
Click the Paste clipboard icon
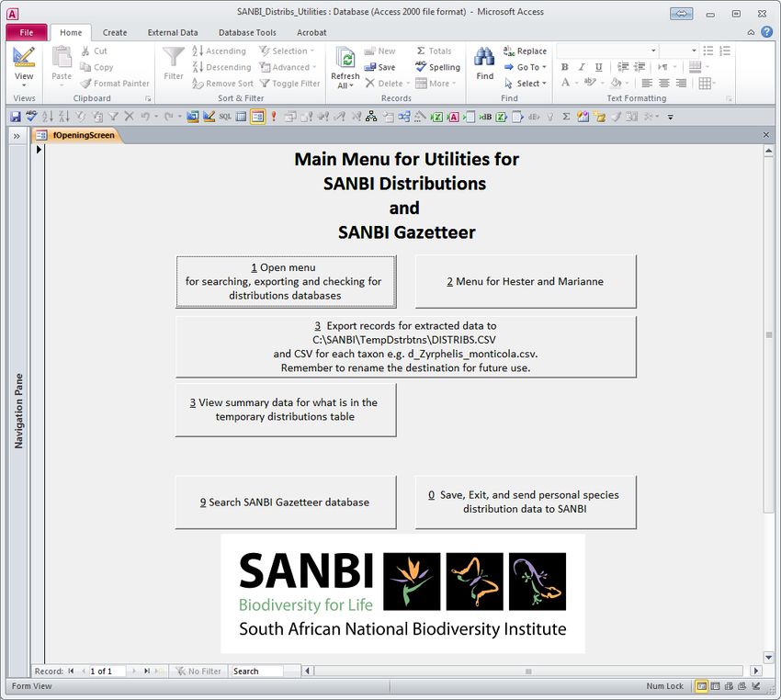coord(62,57)
